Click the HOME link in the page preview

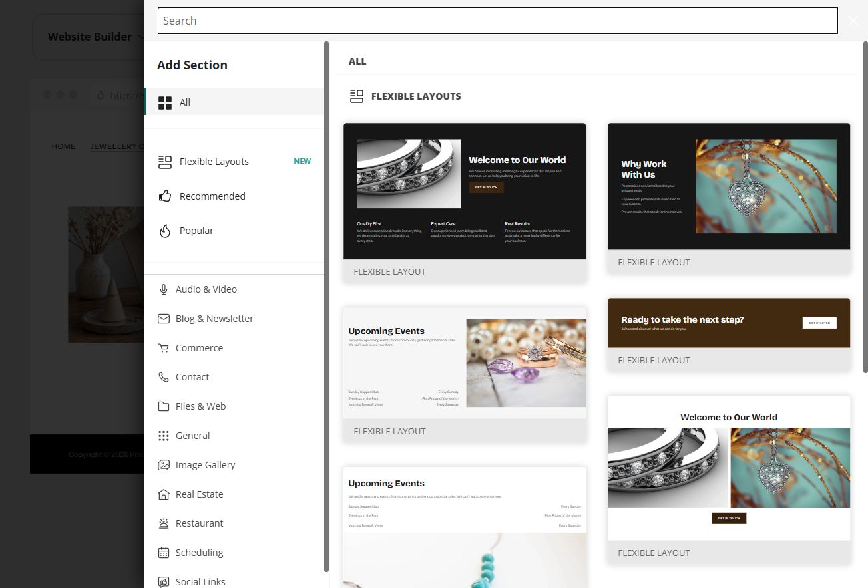[x=63, y=146]
